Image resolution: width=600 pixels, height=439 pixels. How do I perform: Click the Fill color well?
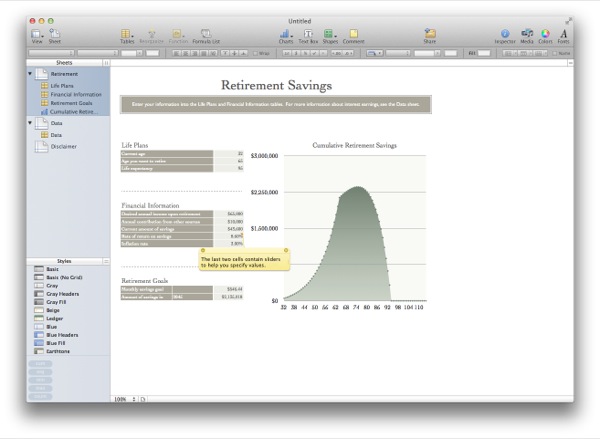click(x=484, y=53)
